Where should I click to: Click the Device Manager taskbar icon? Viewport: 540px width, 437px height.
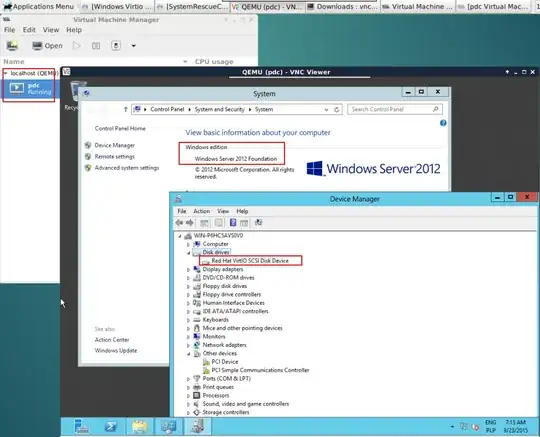[197, 427]
